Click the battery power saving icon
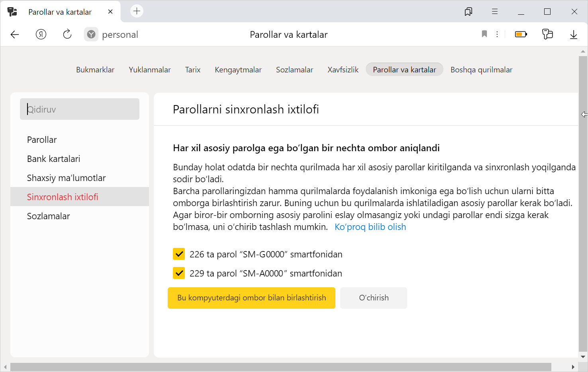588x372 pixels. point(521,35)
